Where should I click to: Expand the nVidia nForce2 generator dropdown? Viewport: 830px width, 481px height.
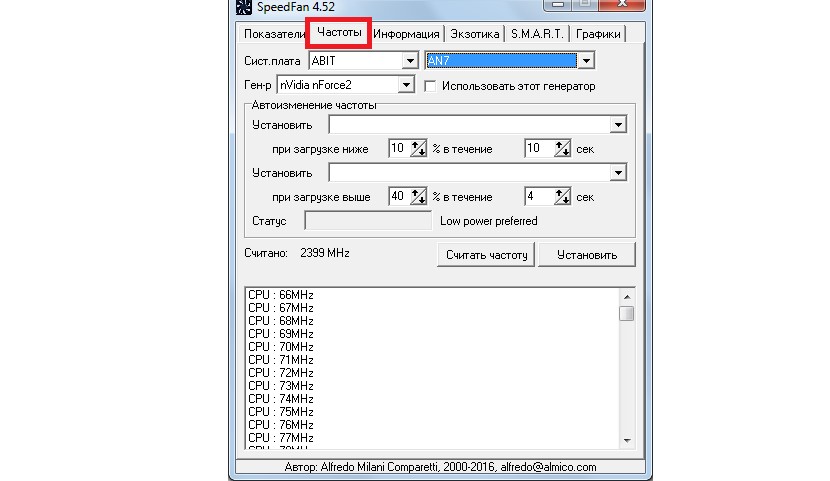point(405,85)
